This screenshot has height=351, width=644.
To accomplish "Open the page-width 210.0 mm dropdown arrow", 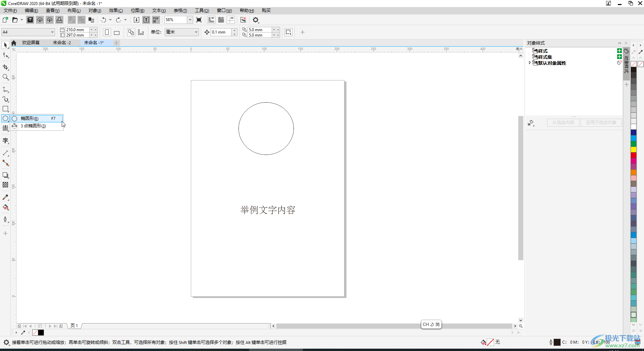I will click(92, 30).
